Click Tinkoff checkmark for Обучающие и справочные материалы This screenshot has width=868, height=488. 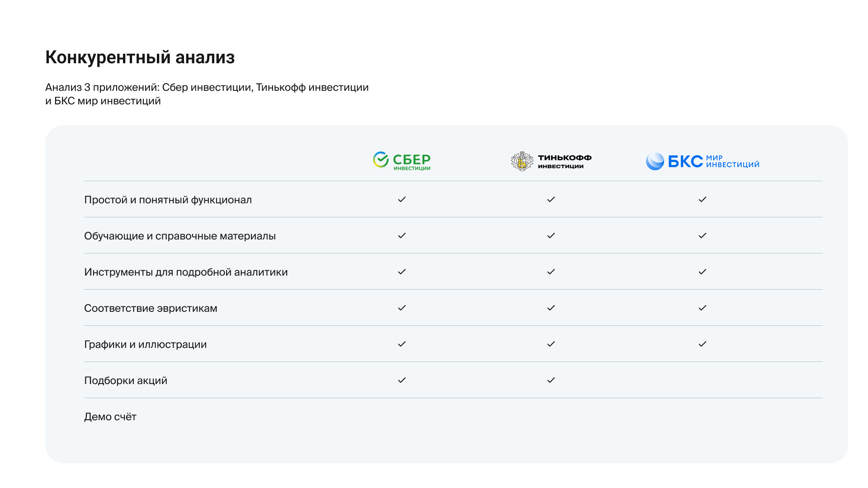coord(551,235)
